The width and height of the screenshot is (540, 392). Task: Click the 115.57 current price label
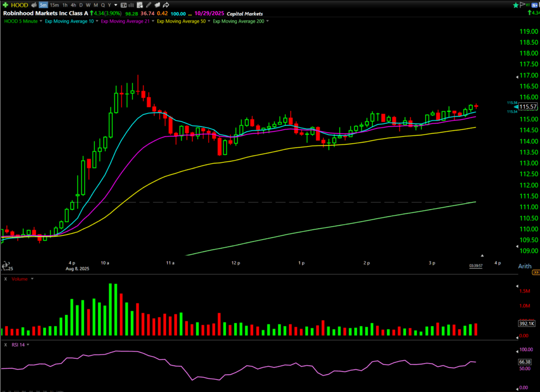click(528, 106)
